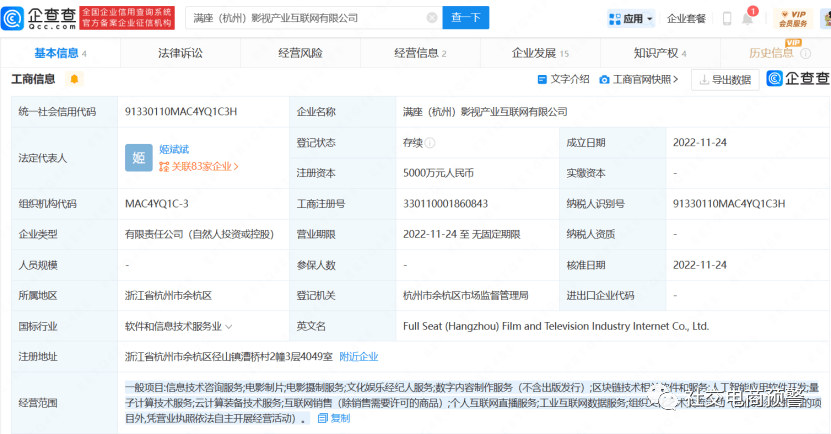Screen dimensions: 831x434
Task: Click the 姬 avatar of the legal representative
Action: pos(139,157)
